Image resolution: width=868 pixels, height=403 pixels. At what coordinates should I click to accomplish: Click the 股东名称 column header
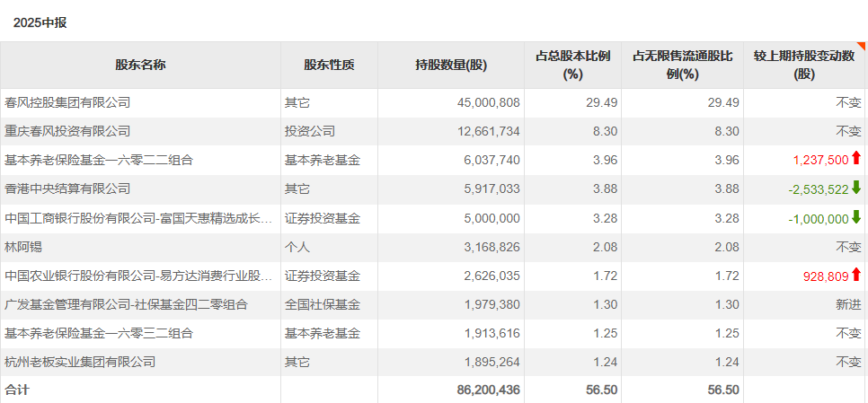(140, 65)
